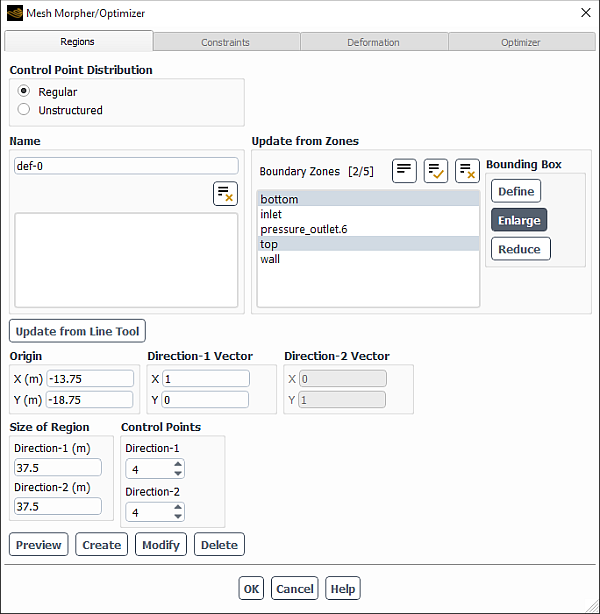Open Help for this dialog
This screenshot has width=600, height=614.
click(343, 588)
